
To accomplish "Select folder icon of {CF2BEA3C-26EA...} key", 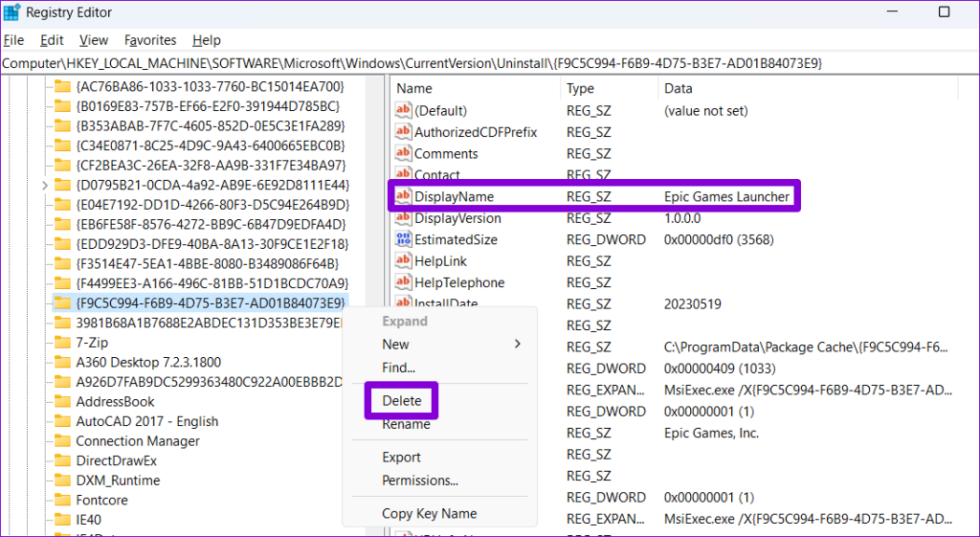I will 62,165.
